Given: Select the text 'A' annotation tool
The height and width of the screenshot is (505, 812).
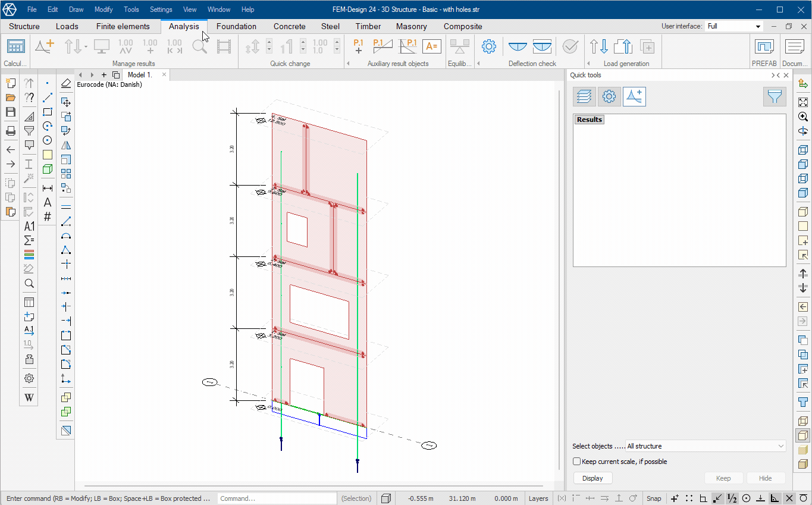Looking at the screenshot, I should coord(48,202).
